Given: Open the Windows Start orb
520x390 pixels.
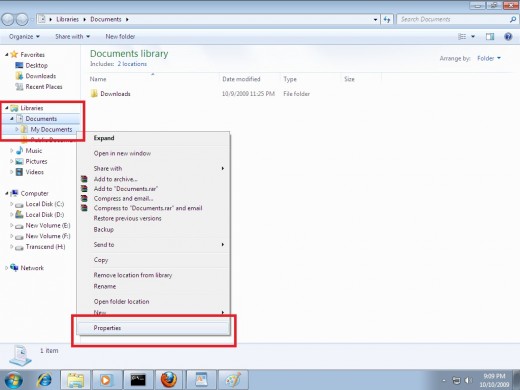Looking at the screenshot, I should pyautogui.click(x=14, y=380).
